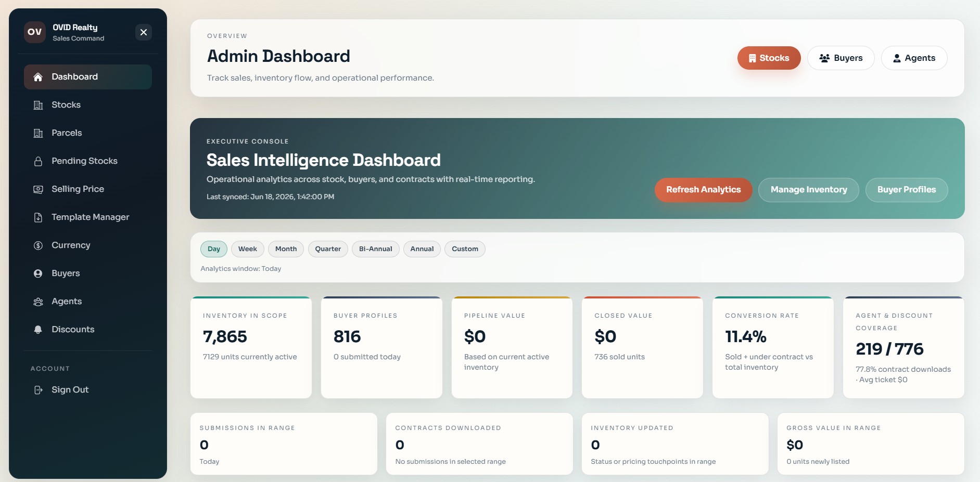Click '736 sold units' text
Screen dimensions: 980x482
[x=619, y=357]
